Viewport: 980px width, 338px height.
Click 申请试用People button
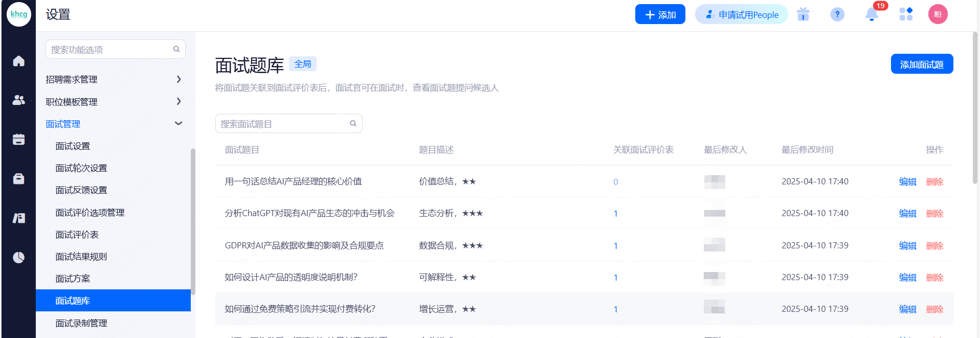click(741, 15)
